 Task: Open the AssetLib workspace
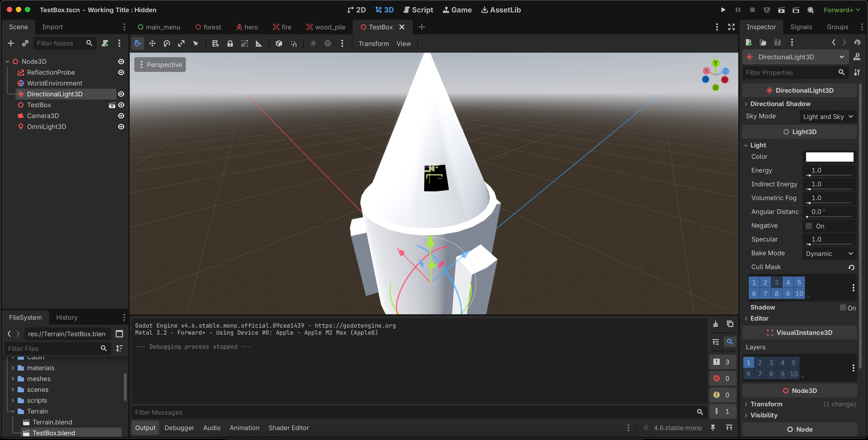(x=501, y=10)
